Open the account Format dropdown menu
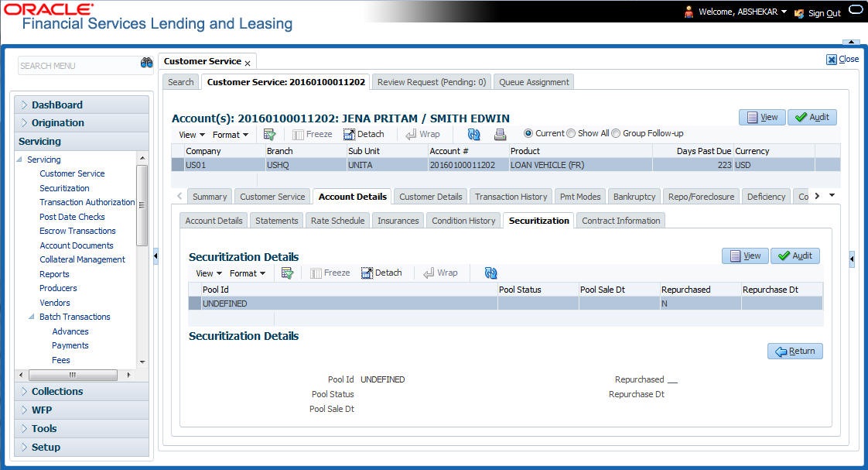This screenshot has width=868, height=470. pos(231,135)
